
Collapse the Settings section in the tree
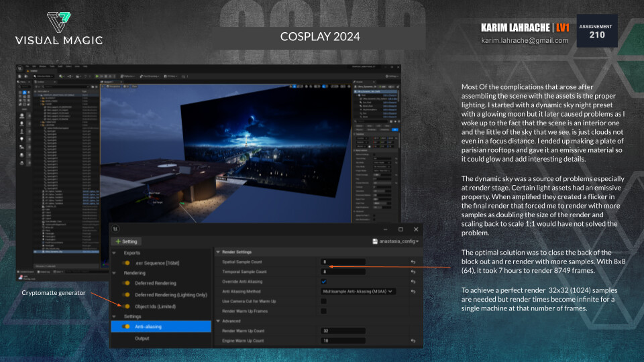coord(115,316)
